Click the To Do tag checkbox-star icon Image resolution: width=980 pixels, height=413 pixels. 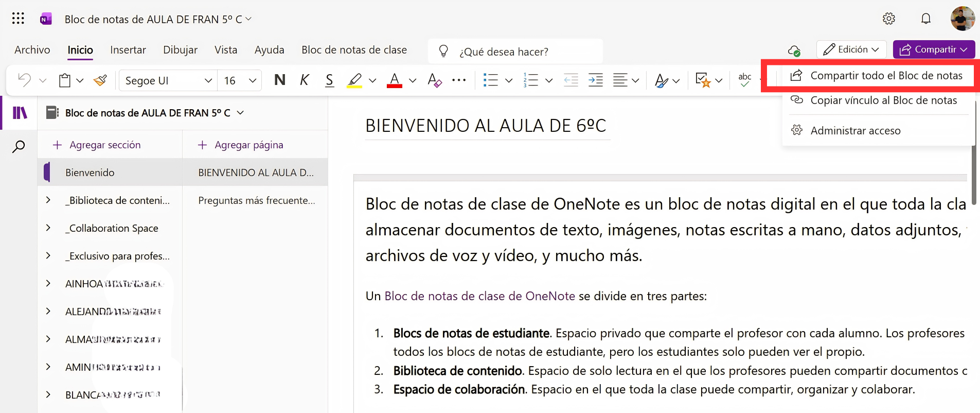703,80
